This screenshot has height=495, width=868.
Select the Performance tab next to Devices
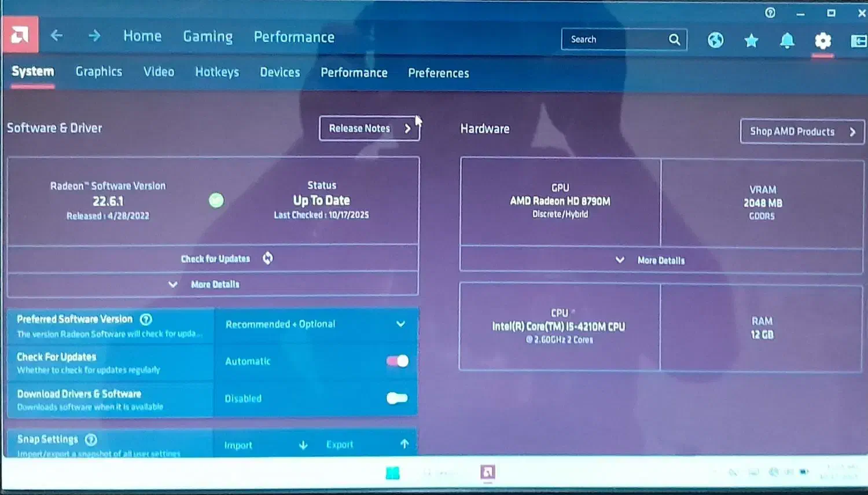click(x=354, y=73)
